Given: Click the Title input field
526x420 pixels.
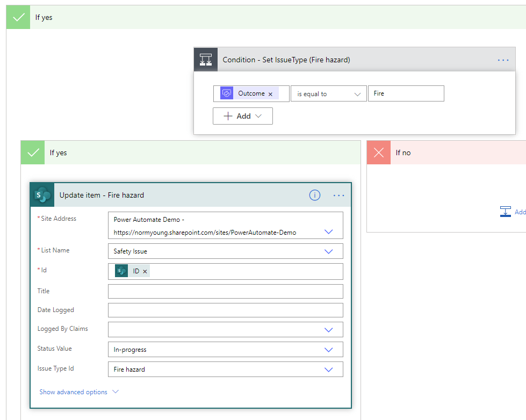Looking at the screenshot, I should 225,291.
